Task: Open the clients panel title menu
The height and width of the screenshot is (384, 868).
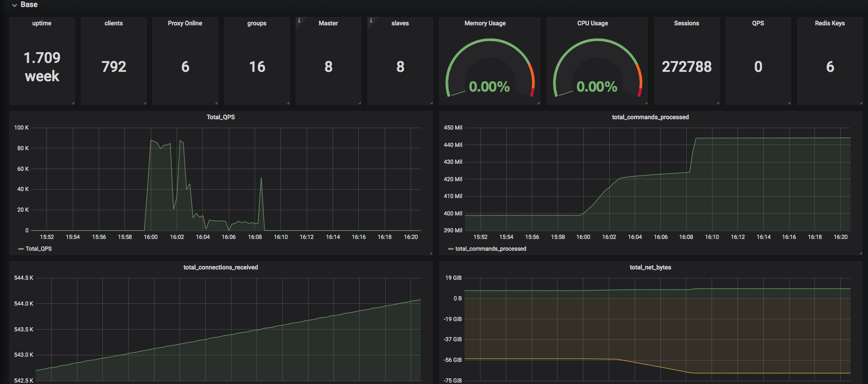Action: [x=114, y=23]
